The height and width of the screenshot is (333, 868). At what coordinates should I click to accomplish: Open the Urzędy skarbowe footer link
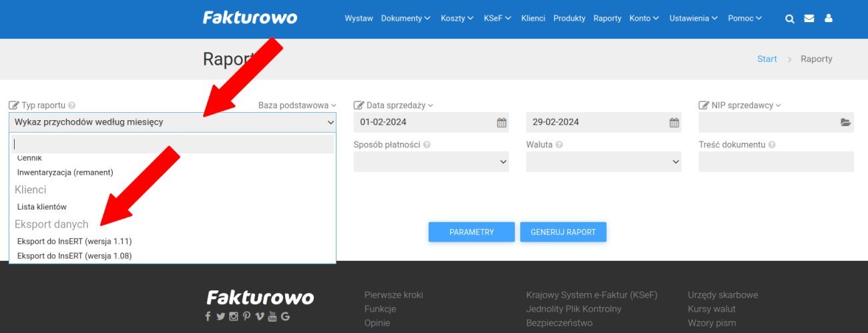[x=723, y=295]
